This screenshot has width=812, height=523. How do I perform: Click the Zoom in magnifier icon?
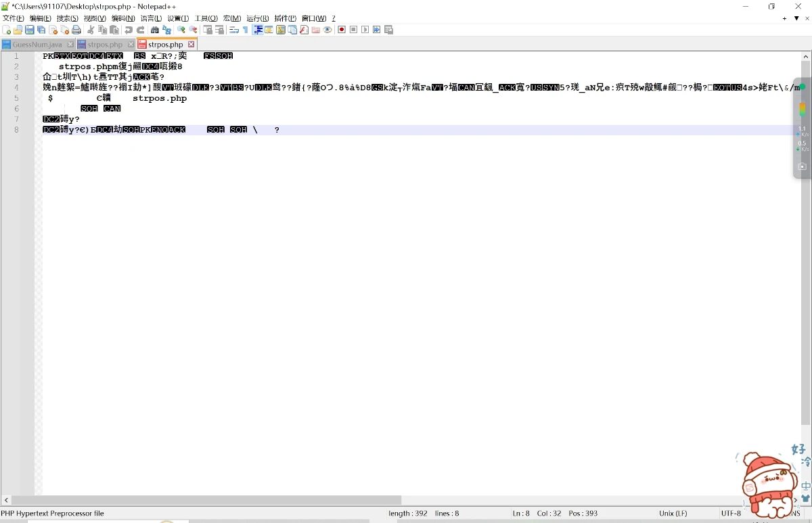(x=181, y=30)
